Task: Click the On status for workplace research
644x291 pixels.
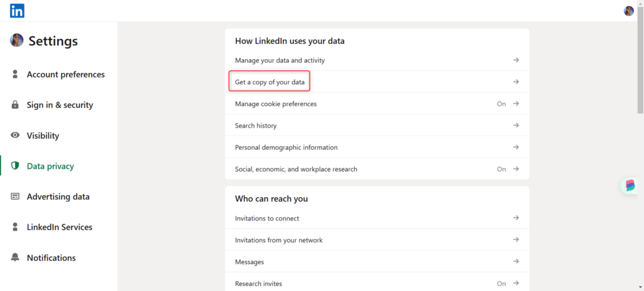Action: (x=501, y=169)
